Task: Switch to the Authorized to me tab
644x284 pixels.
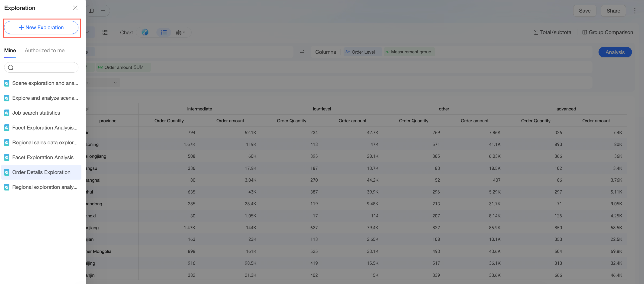Action: (x=45, y=50)
